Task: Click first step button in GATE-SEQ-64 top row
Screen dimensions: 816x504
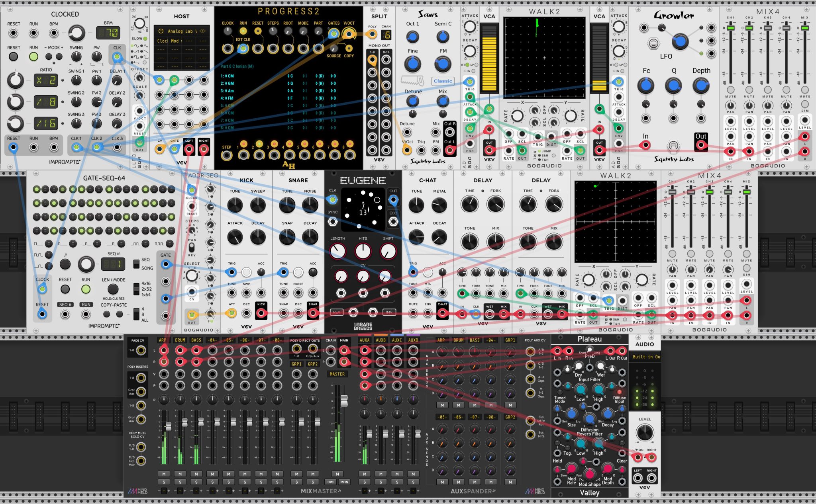Action: [37, 189]
